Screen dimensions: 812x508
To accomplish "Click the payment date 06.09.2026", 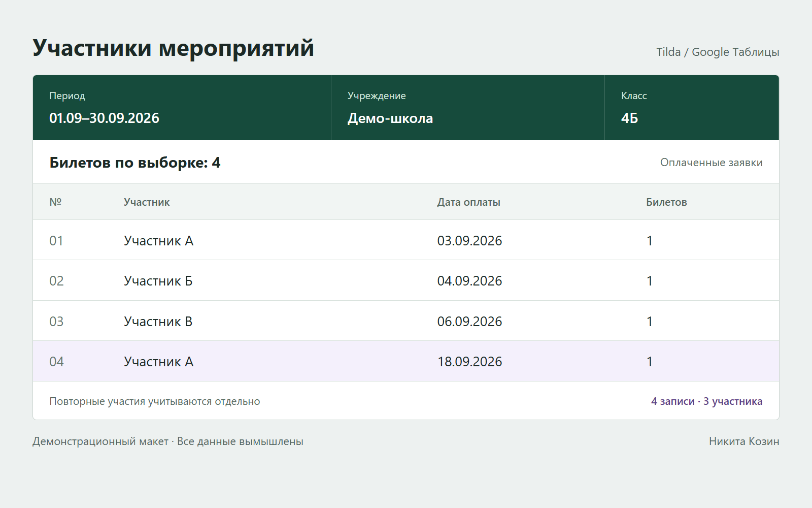I will tap(469, 322).
